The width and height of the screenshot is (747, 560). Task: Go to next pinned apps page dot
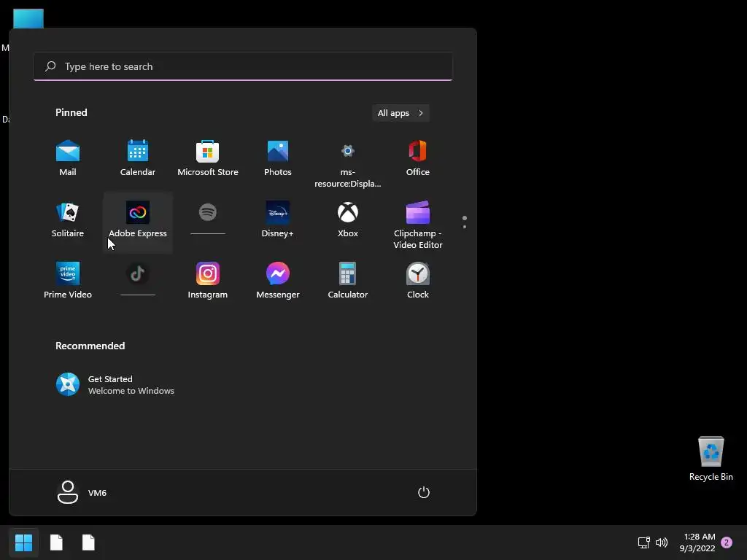[x=465, y=227]
